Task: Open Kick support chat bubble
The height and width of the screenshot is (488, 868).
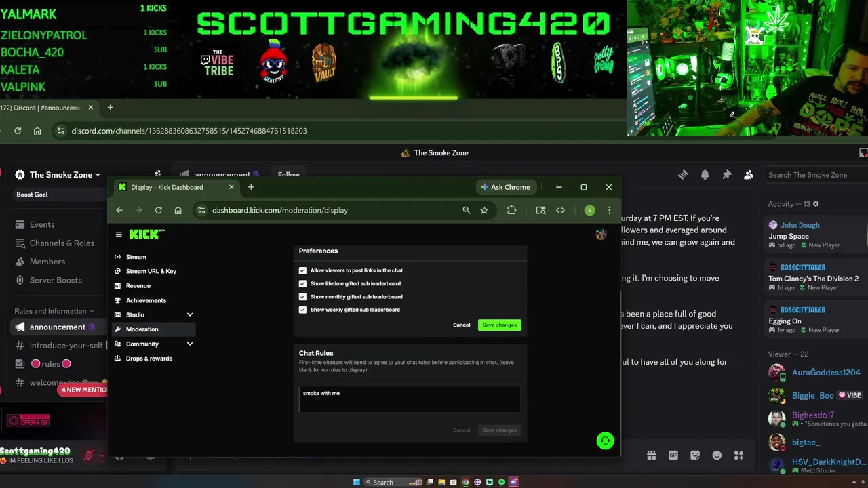Action: [605, 441]
